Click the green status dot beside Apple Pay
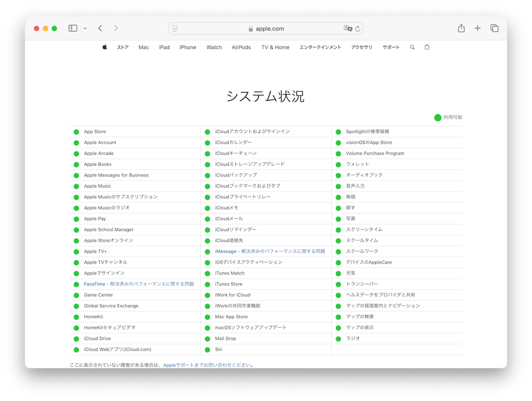532x401 pixels. [76, 219]
